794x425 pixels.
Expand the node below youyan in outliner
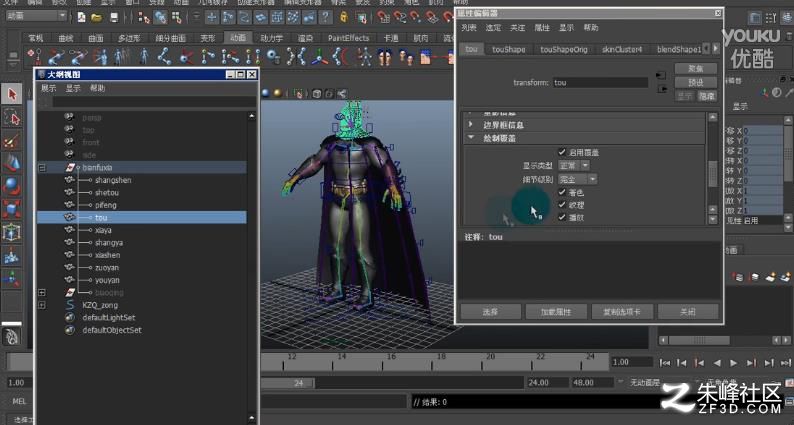pyautogui.click(x=42, y=293)
